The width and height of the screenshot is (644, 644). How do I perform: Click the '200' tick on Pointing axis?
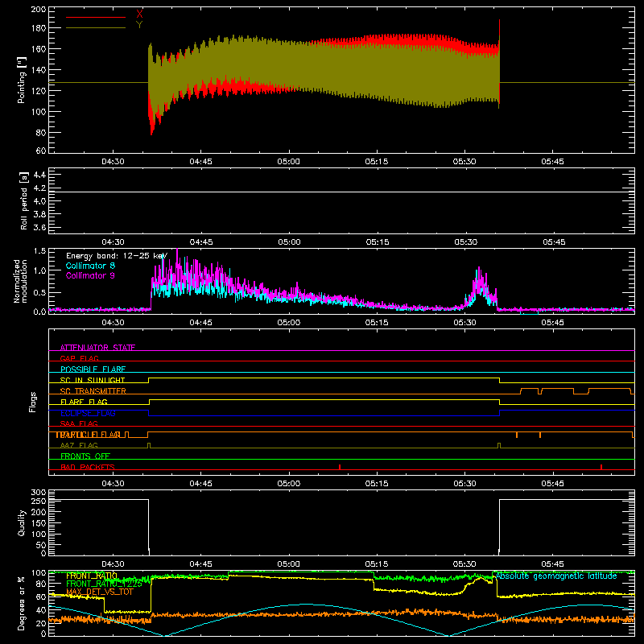coord(38,9)
